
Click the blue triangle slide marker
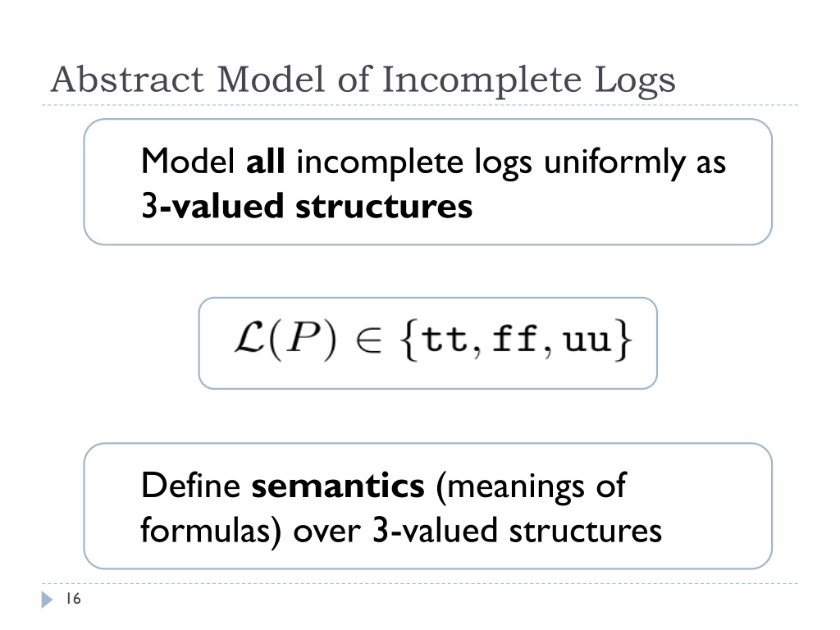click(x=47, y=600)
